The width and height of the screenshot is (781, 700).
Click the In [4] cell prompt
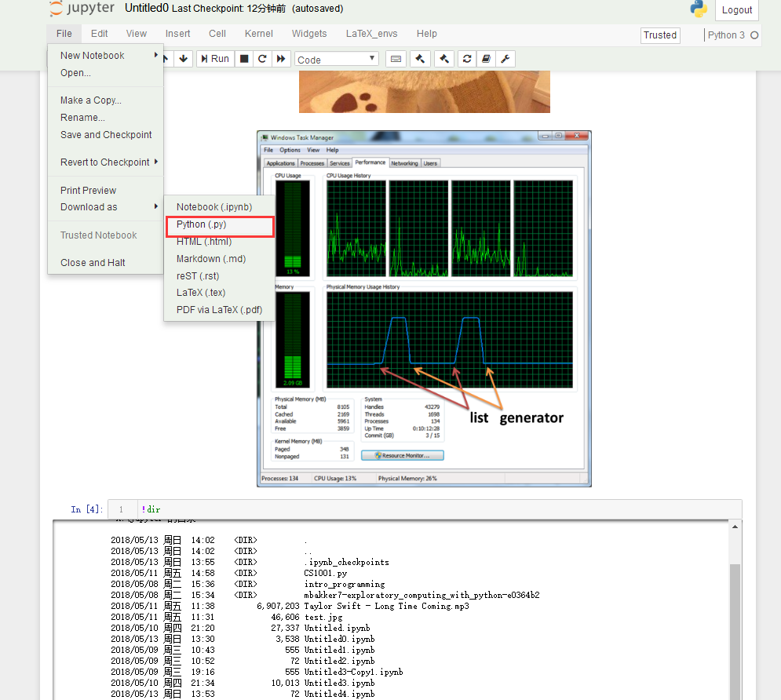coord(86,509)
